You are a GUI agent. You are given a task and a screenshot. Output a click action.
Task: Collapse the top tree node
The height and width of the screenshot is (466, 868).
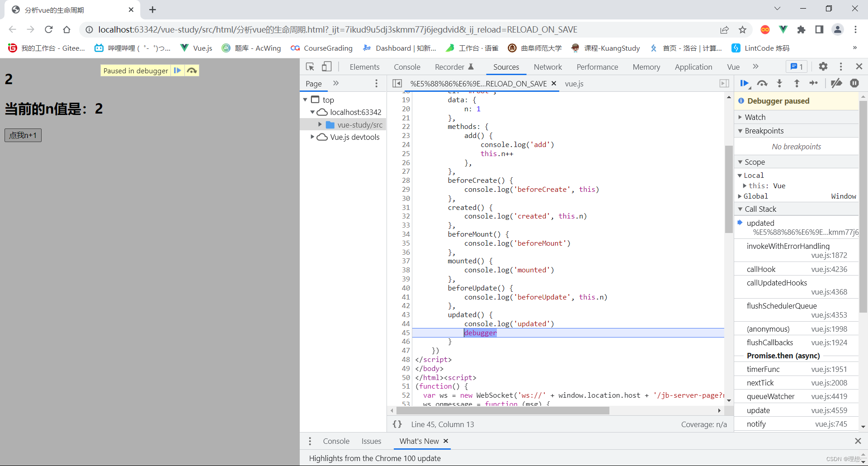coord(305,100)
